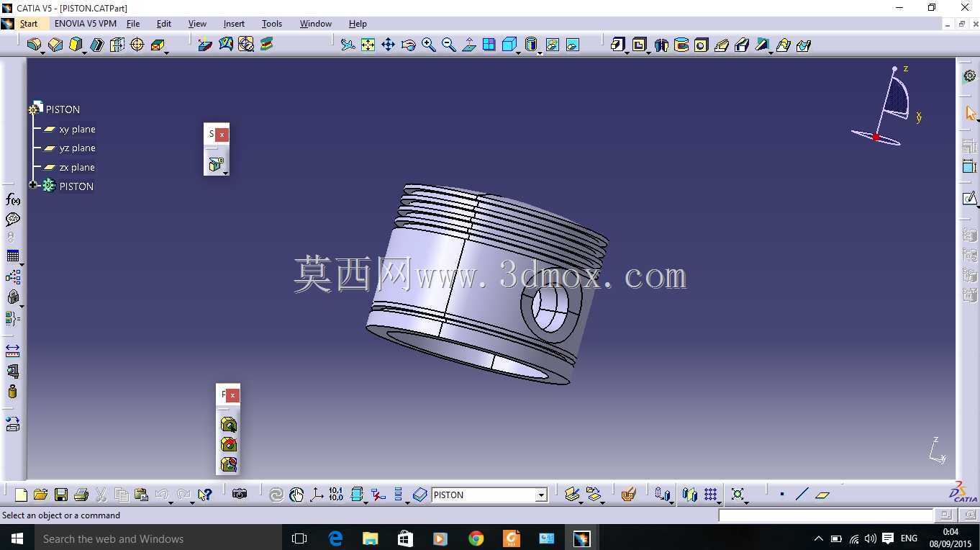
Task: Select the Chamfer tool
Action: pyautogui.click(x=55, y=45)
